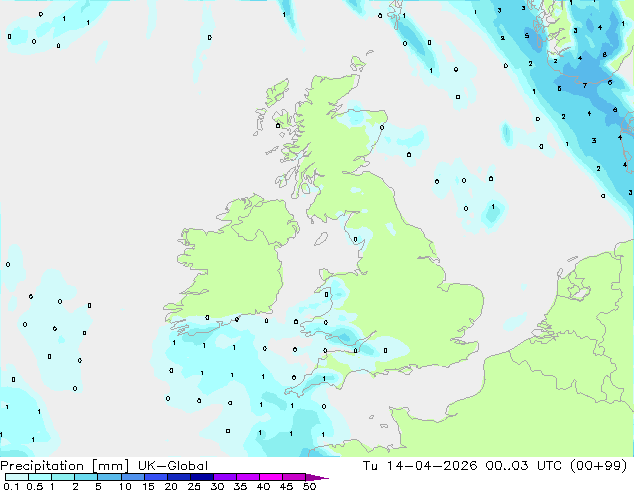
Task: Click the arrow-shaped swatch above 50
Action: pyautogui.click(x=316, y=477)
